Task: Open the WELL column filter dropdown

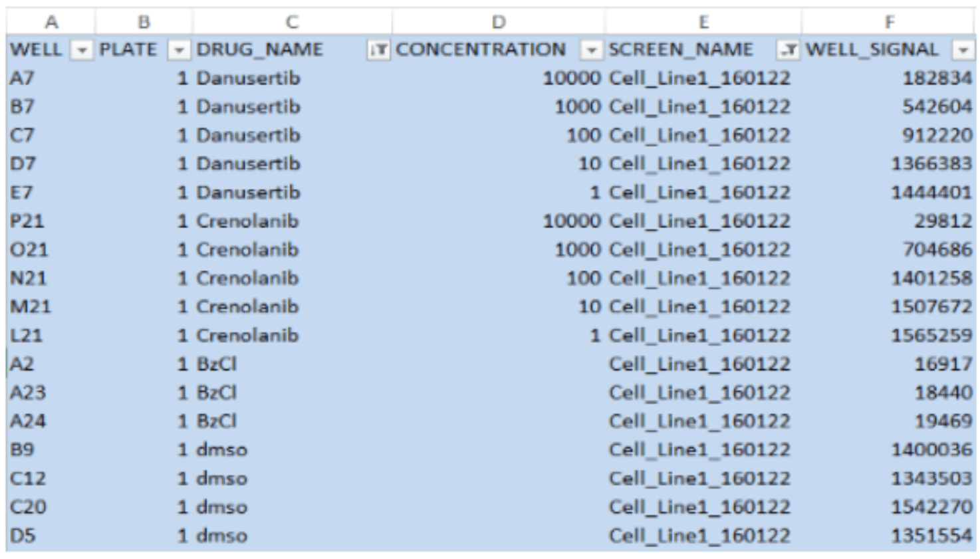Action: 82,50
